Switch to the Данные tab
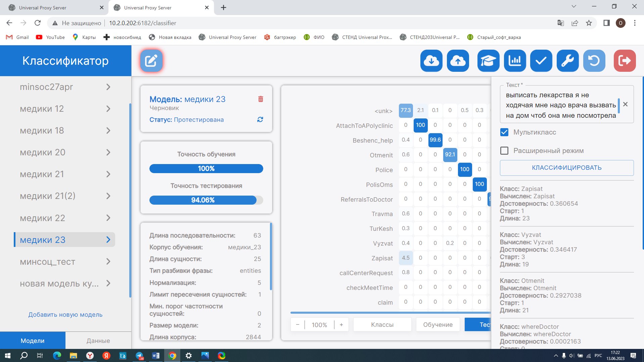The height and width of the screenshot is (362, 644). click(98, 341)
